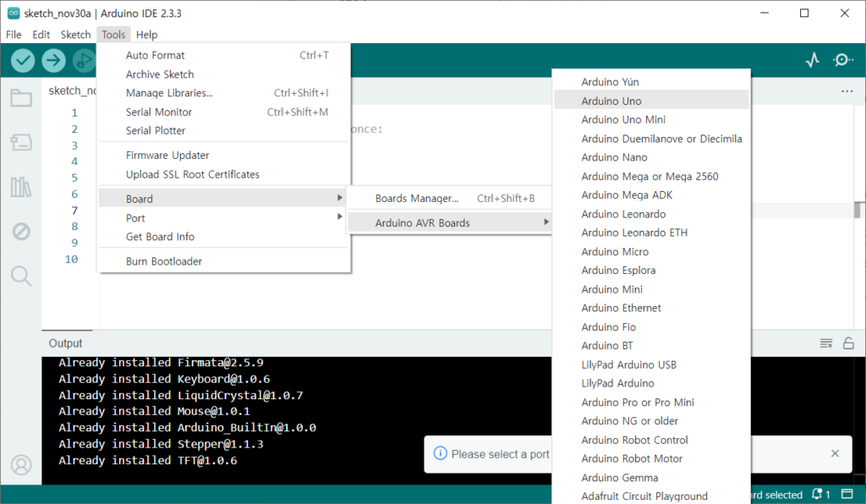
Task: Select LilyPad Arduino USB
Action: tap(651, 364)
